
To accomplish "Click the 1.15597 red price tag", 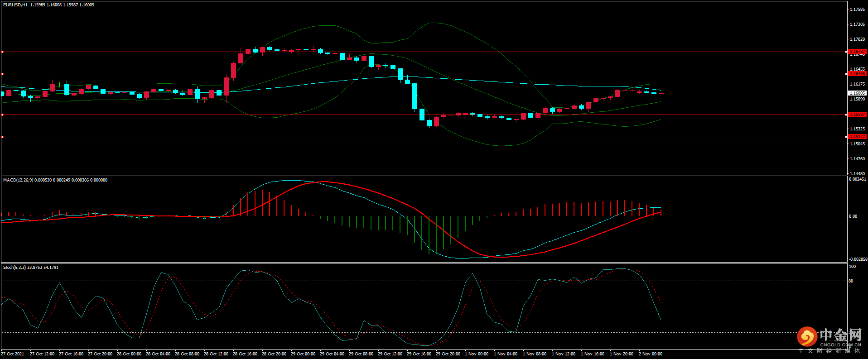I will pos(857,115).
